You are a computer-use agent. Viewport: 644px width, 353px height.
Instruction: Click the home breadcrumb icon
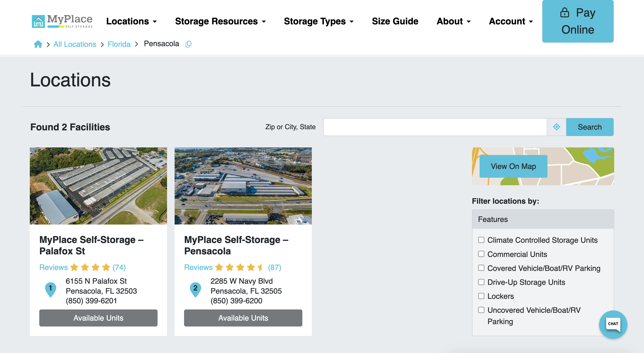(x=38, y=44)
